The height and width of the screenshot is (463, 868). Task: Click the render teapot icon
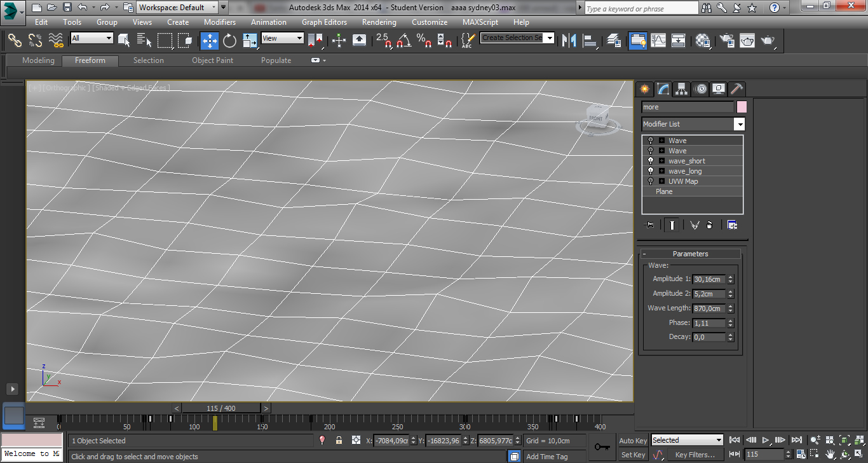tap(768, 41)
